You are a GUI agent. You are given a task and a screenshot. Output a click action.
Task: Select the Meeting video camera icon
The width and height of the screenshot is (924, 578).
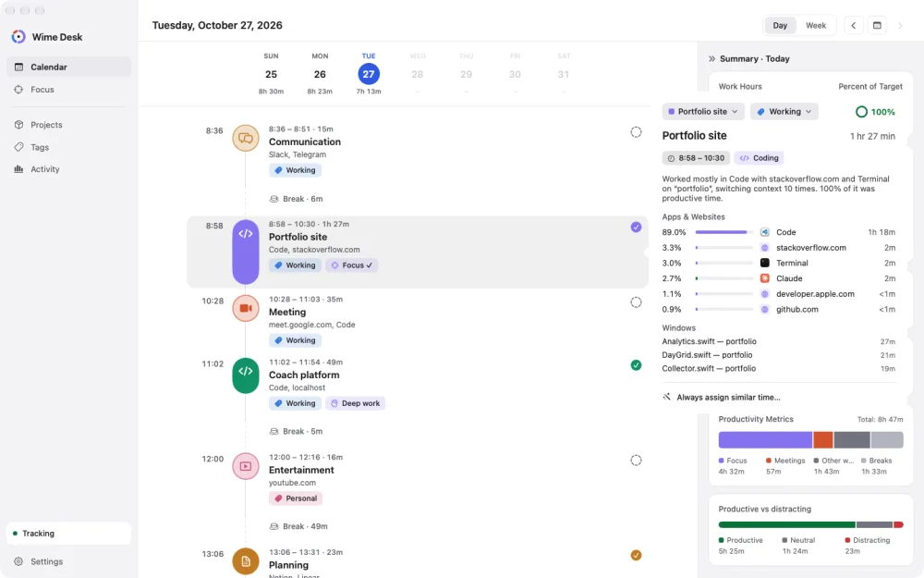(246, 309)
